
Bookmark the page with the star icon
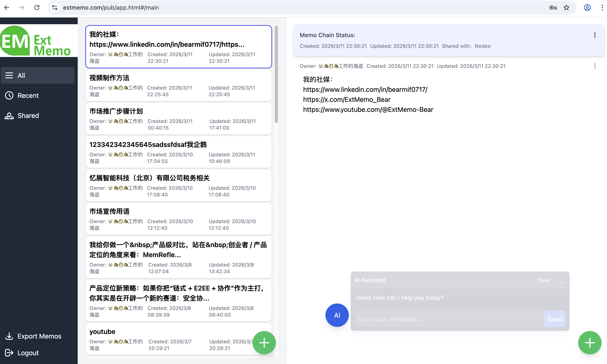(x=566, y=8)
